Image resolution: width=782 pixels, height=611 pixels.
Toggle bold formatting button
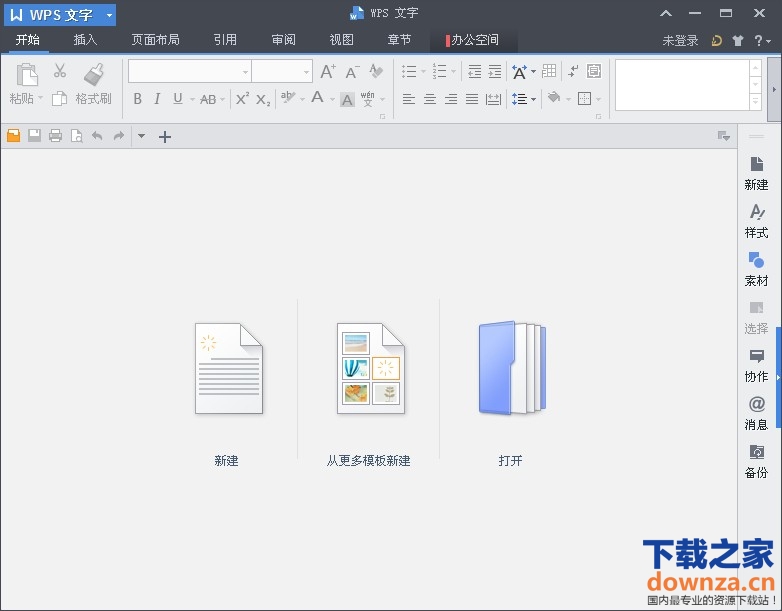point(138,99)
